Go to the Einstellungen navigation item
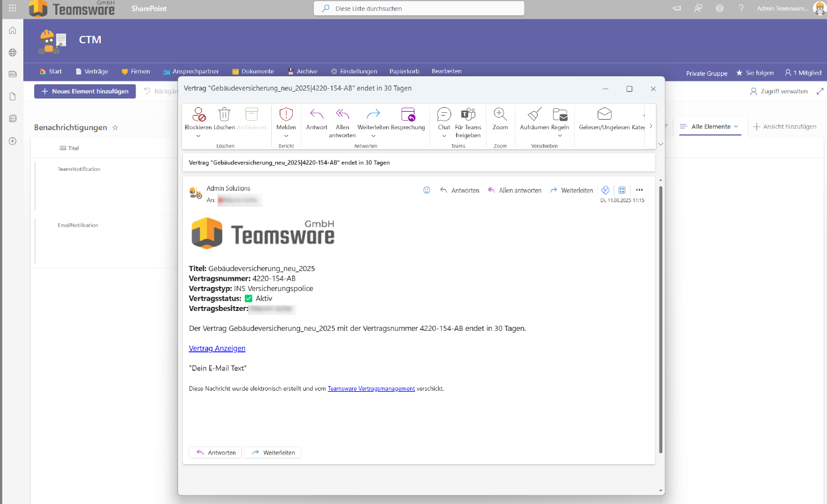The width and height of the screenshot is (827, 504). [x=354, y=71]
